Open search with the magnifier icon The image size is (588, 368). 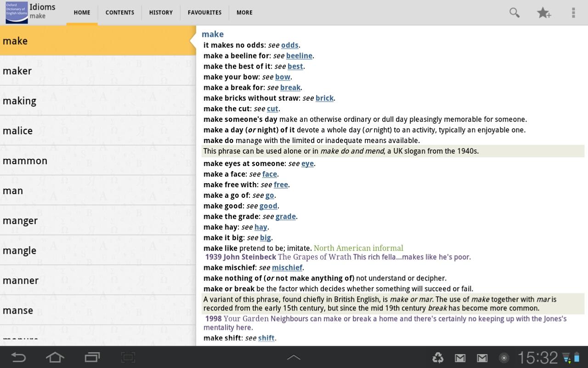514,13
